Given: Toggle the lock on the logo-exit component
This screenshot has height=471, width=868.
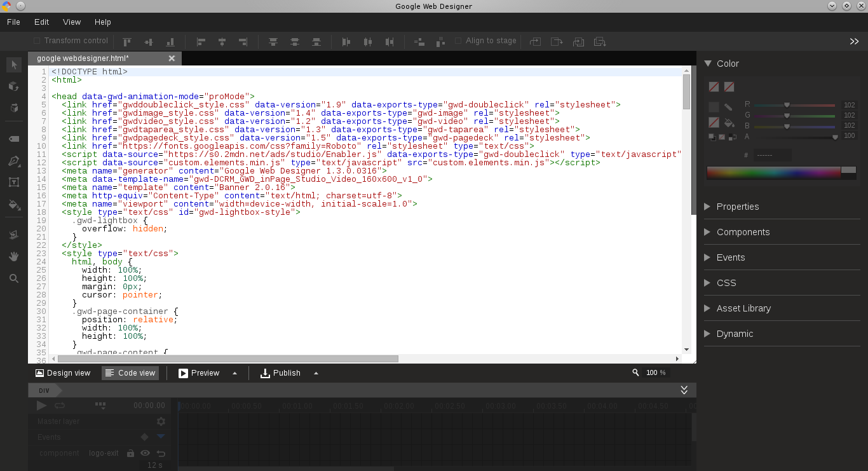Looking at the screenshot, I should (130, 453).
